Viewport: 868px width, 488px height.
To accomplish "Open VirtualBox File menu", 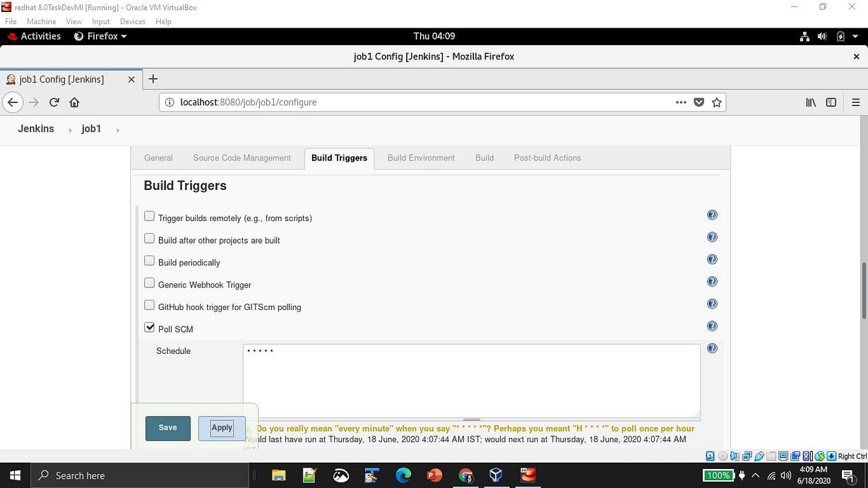I will [11, 21].
